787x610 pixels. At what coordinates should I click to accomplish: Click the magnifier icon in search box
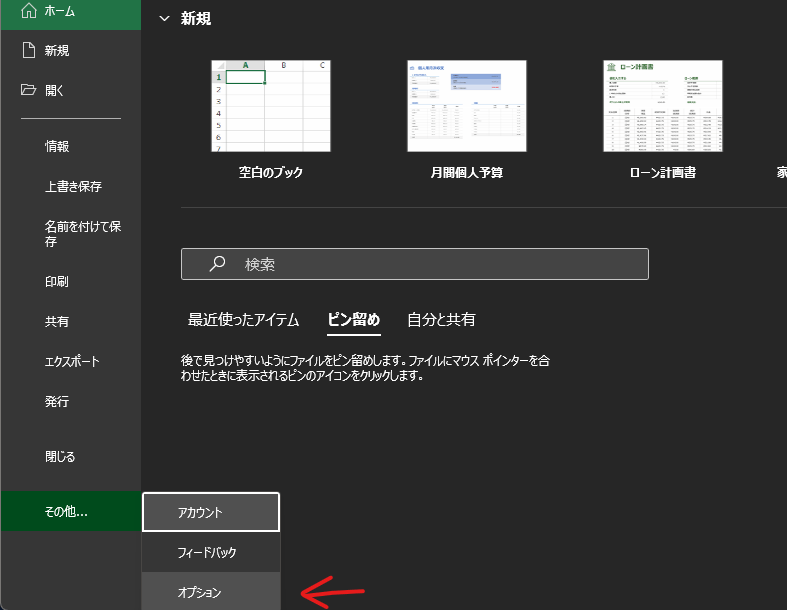coord(217,264)
